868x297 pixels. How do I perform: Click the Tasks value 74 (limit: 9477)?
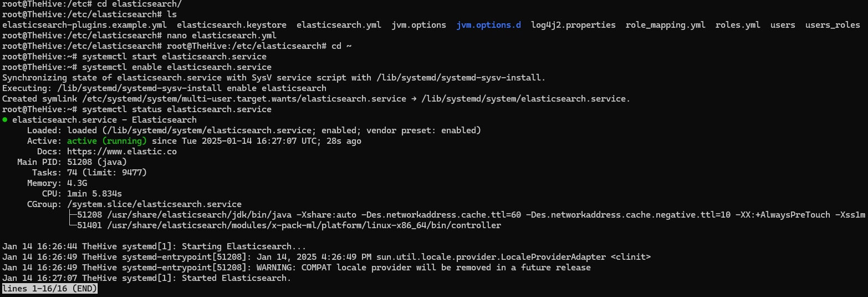pyautogui.click(x=106, y=173)
